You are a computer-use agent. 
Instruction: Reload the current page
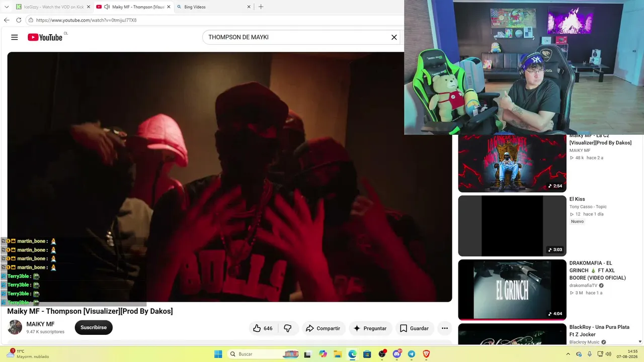[x=19, y=20]
